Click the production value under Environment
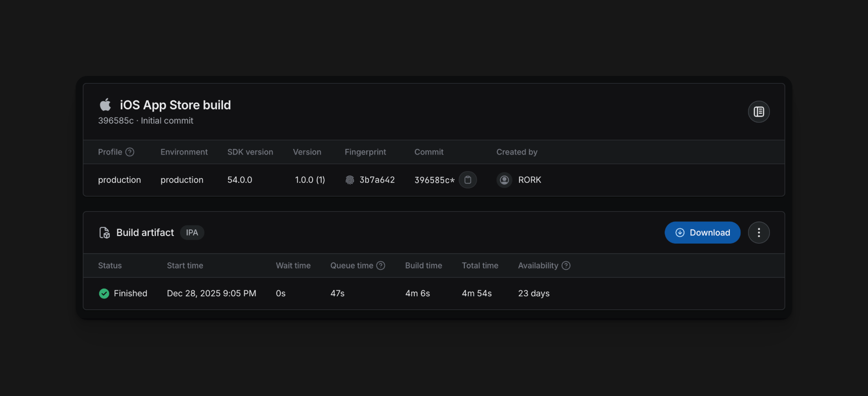The width and height of the screenshot is (868, 396). point(182,180)
